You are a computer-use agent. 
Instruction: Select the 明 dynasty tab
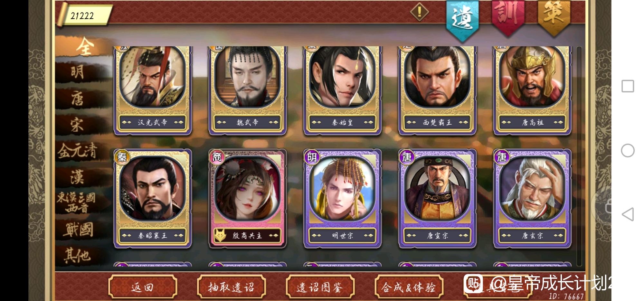[x=77, y=72]
